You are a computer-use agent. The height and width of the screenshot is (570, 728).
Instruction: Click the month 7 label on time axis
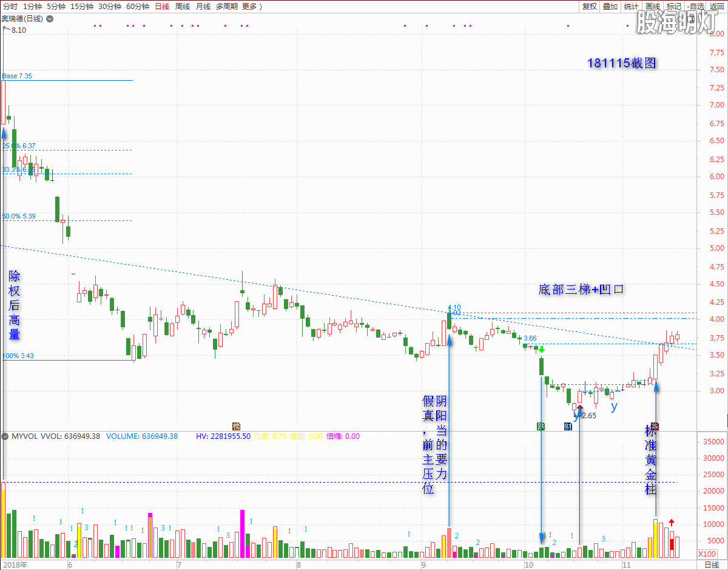pos(178,565)
